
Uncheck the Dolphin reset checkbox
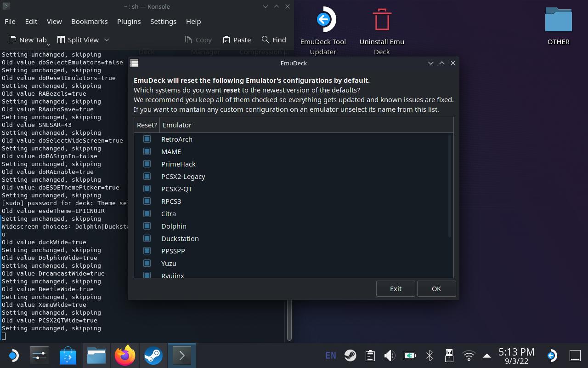147,226
